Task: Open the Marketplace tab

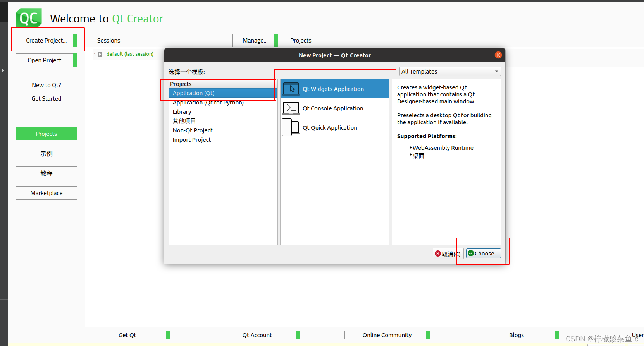Action: (x=46, y=193)
